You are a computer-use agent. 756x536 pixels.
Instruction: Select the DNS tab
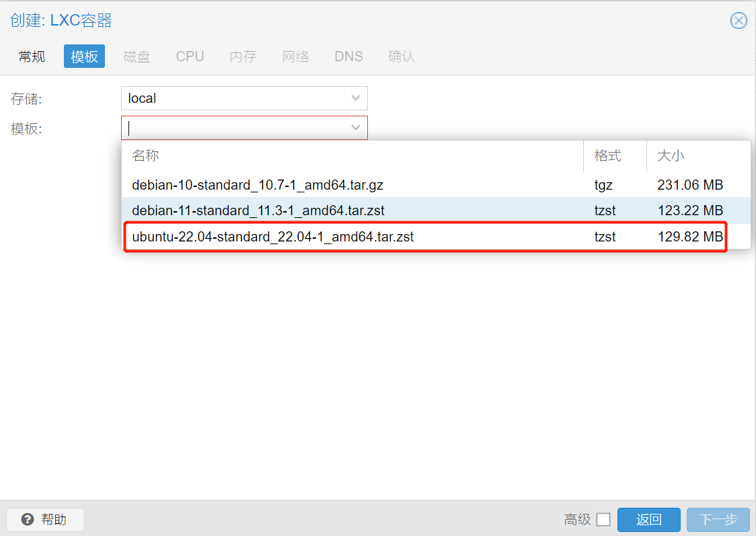point(348,56)
